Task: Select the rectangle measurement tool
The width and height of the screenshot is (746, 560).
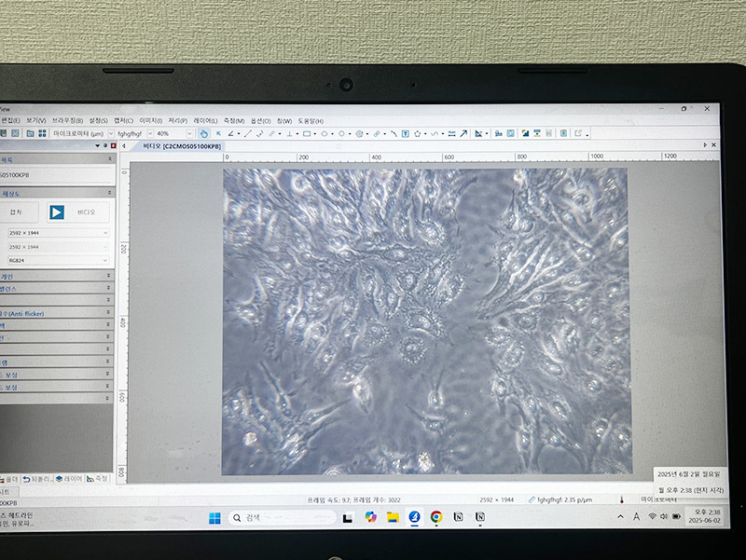Action: (306, 133)
